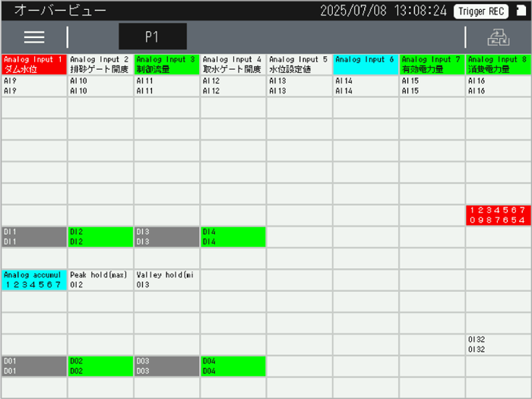Viewport: 532px width, 399px height.
Task: Click Analog Input 5 水位設定値 tile
Action: pyautogui.click(x=299, y=64)
